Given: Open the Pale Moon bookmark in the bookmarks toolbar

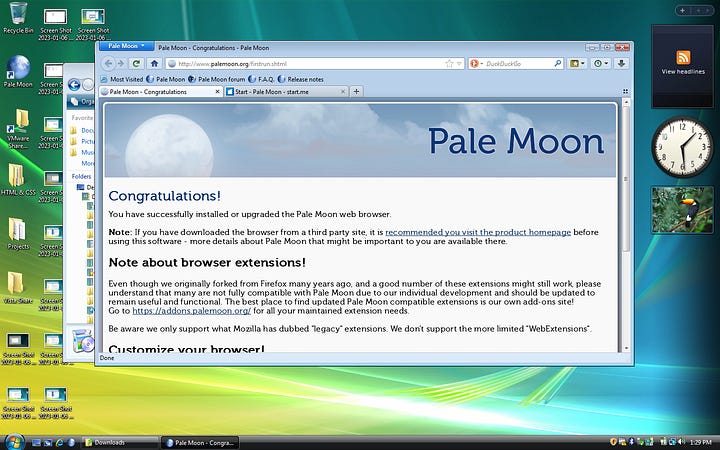Looking at the screenshot, I should pos(165,79).
